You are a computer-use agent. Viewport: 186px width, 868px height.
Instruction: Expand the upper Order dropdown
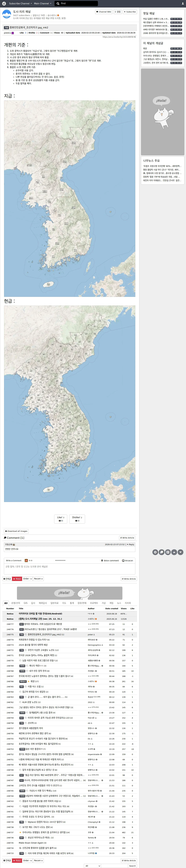pyautogui.click(x=27, y=579)
